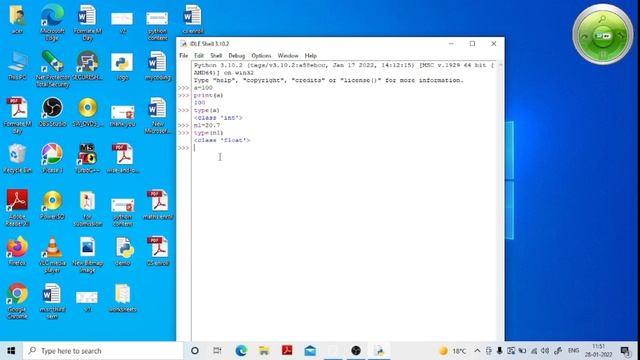Open worksheets folder on desktop
The image size is (640, 360).
coord(122,298)
